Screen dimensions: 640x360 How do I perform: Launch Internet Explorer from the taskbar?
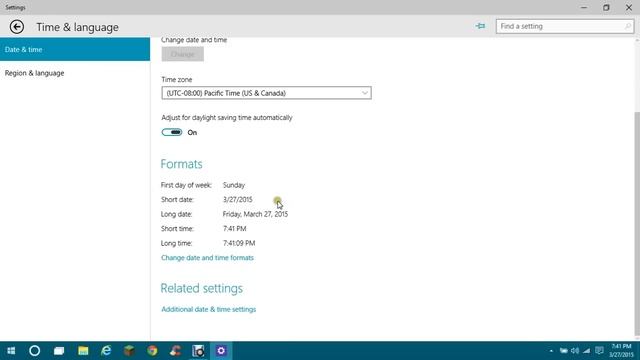click(106, 351)
